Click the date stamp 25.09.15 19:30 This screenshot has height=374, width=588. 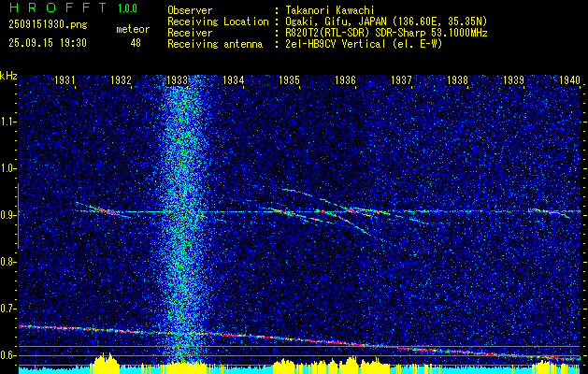(x=48, y=43)
